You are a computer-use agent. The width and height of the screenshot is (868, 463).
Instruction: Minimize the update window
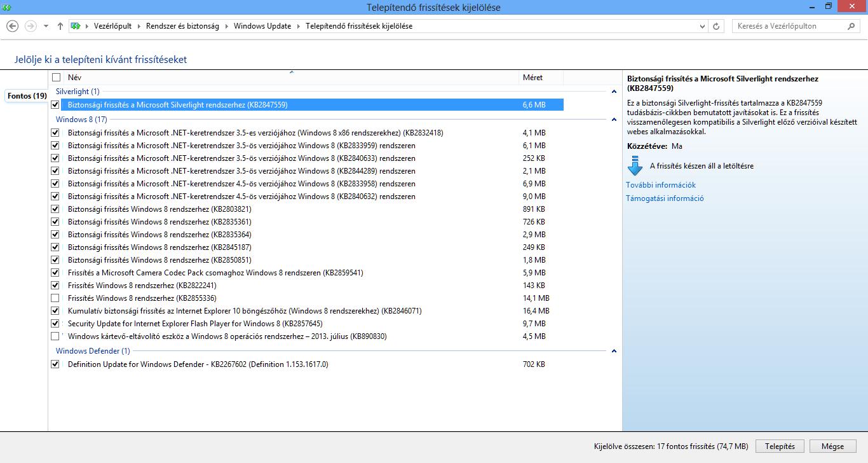click(811, 6)
